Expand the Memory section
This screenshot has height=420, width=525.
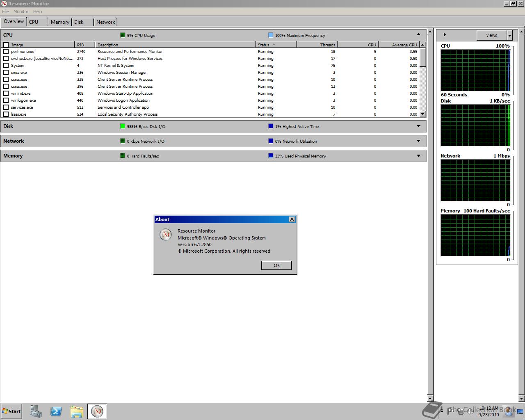point(418,156)
